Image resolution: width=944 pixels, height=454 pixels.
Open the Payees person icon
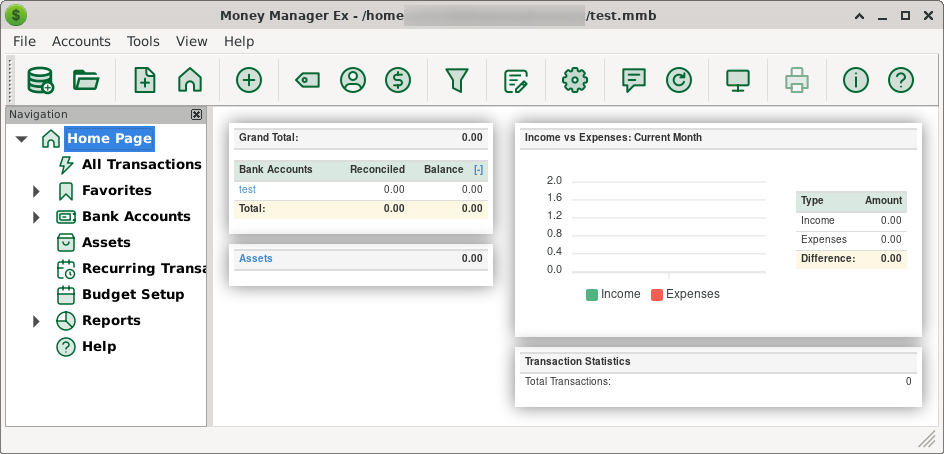tap(353, 79)
